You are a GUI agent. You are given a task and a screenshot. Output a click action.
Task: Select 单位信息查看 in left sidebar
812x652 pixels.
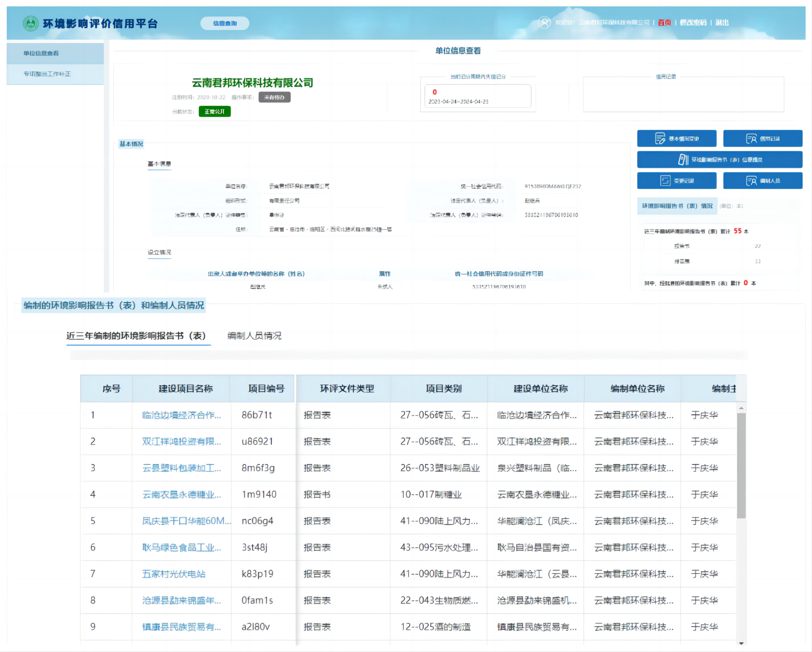pos(41,53)
